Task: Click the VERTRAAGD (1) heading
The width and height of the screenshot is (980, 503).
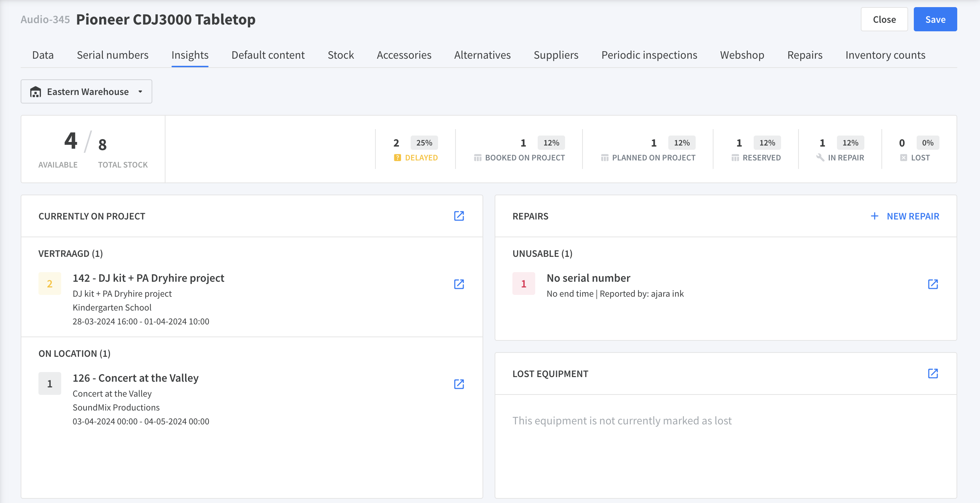Action: point(70,253)
